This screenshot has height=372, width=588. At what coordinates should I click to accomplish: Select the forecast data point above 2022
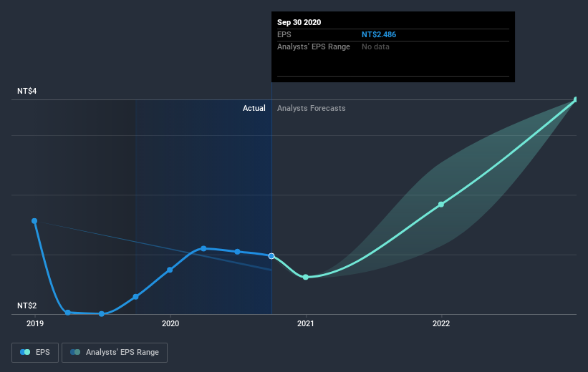click(441, 205)
